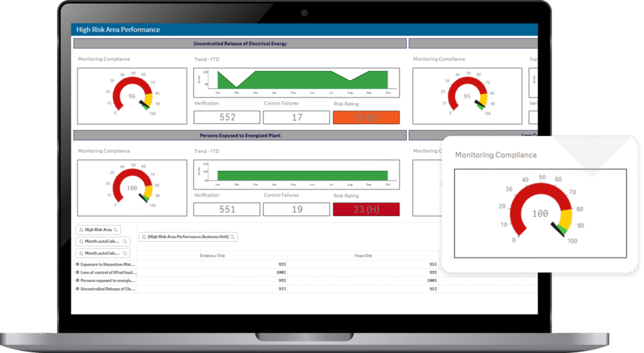Click the Verification value 552

coord(227,118)
